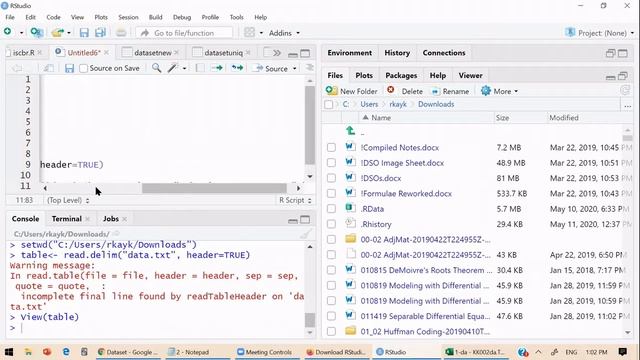This screenshot has height=360, width=640.
Task: Open the Addins dropdown
Action: 284,33
